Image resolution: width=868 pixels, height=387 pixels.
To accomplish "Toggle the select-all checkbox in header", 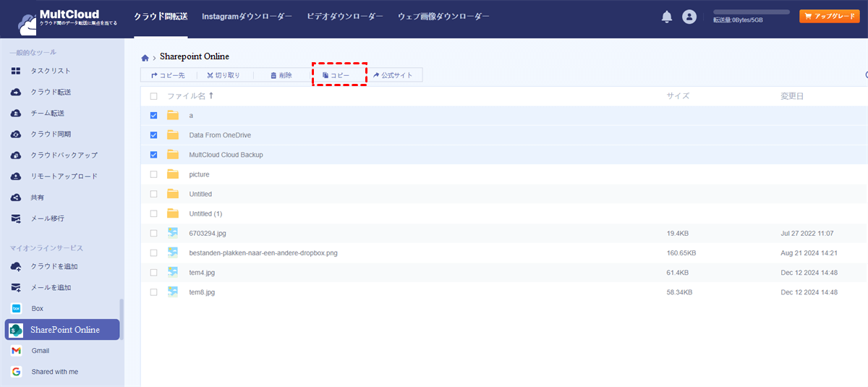I will click(x=153, y=95).
